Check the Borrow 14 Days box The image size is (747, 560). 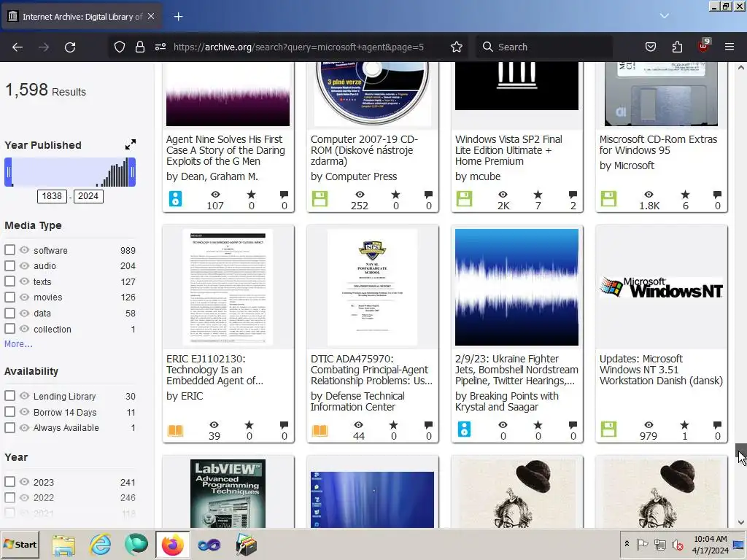[x=9, y=411]
